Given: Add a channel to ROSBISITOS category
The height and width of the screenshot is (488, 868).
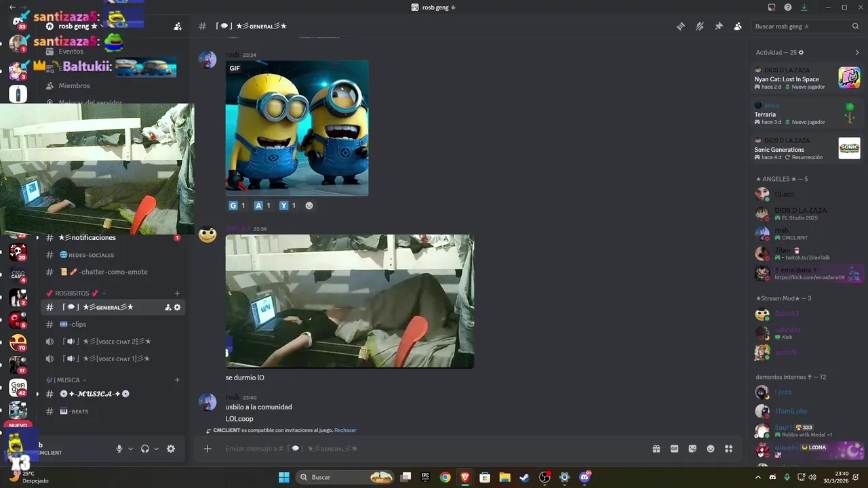Looking at the screenshot, I should 177,293.
